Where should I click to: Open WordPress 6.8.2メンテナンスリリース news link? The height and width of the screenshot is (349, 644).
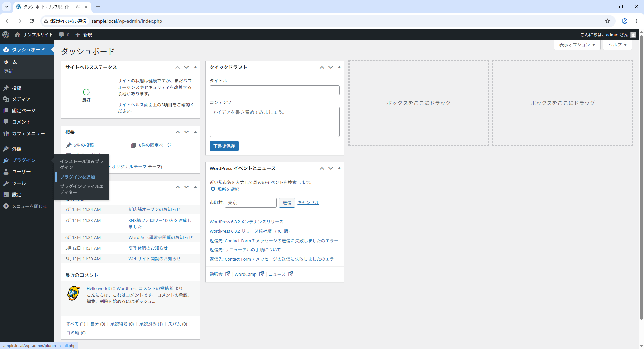(247, 222)
